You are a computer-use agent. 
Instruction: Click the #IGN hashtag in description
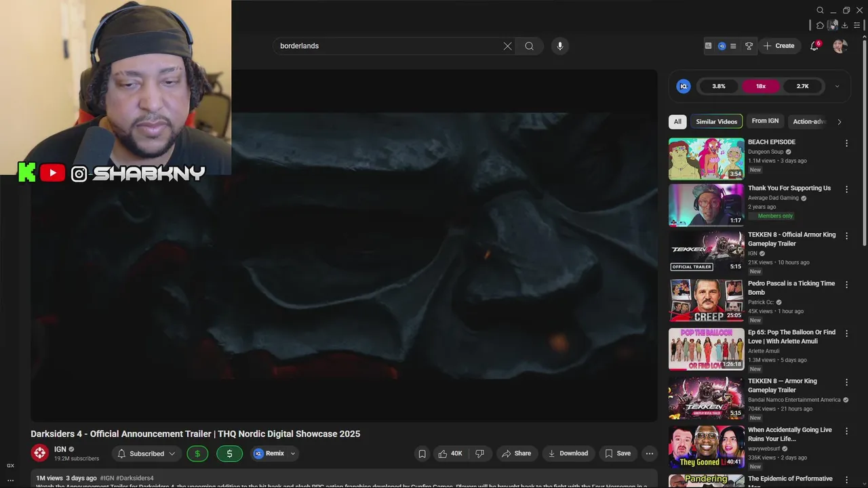coord(106,478)
